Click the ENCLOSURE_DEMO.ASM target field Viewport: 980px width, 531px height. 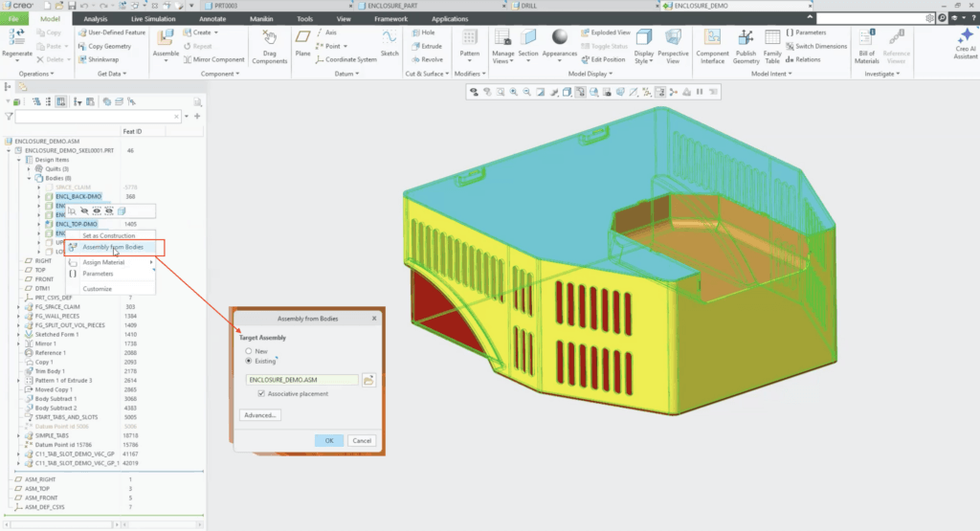point(302,380)
